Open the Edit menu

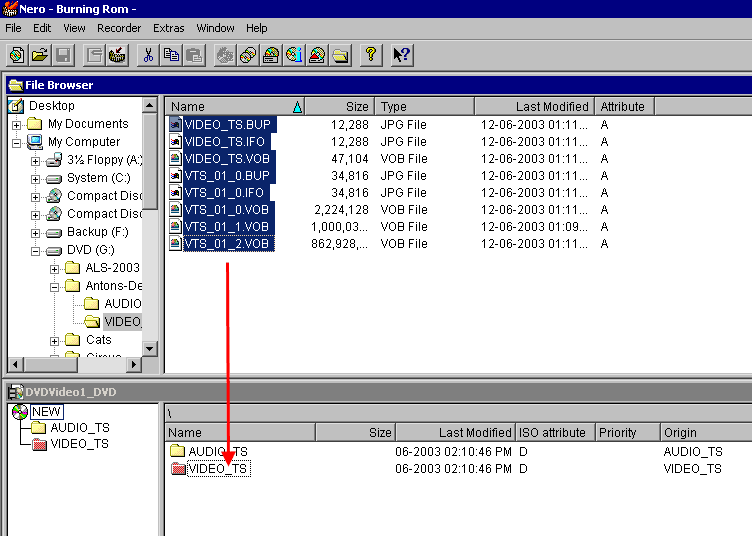point(42,28)
